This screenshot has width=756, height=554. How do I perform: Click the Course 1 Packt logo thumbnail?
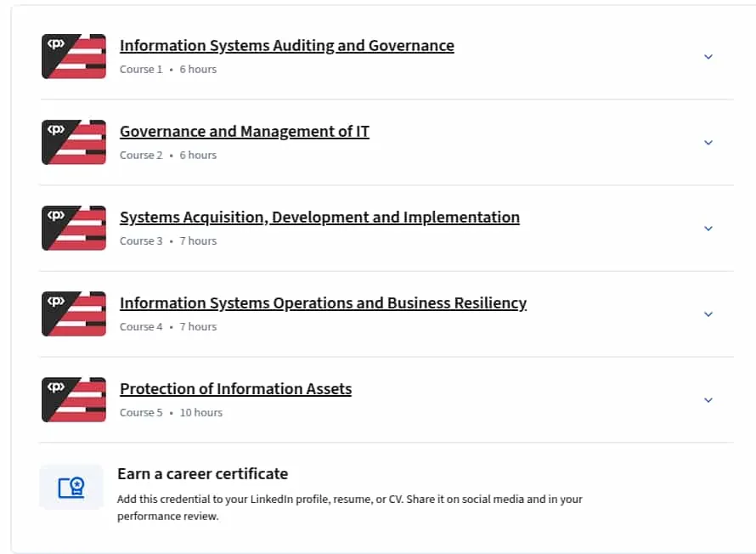tap(74, 56)
